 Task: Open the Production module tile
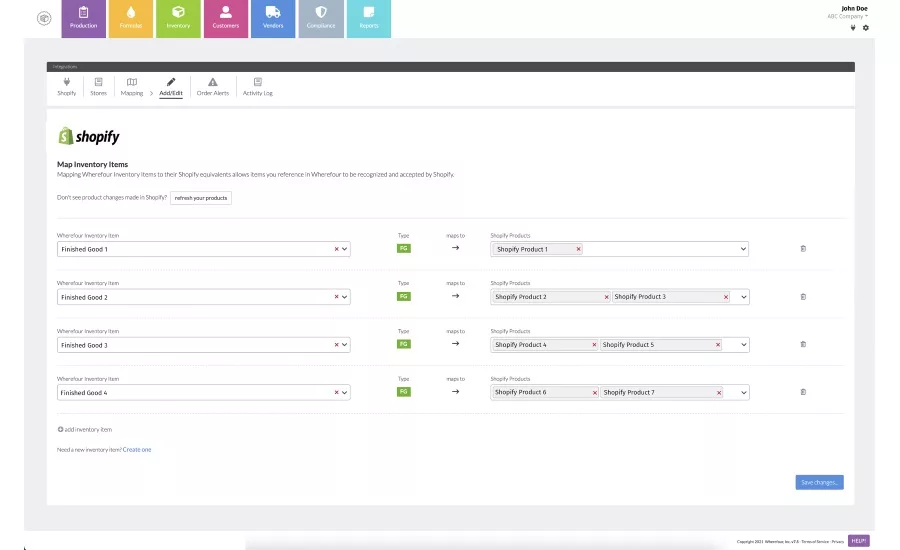(84, 19)
